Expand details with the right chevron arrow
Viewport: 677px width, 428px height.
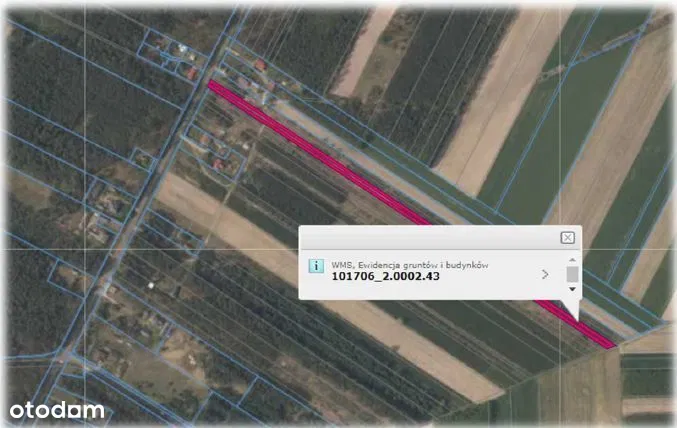tap(545, 274)
